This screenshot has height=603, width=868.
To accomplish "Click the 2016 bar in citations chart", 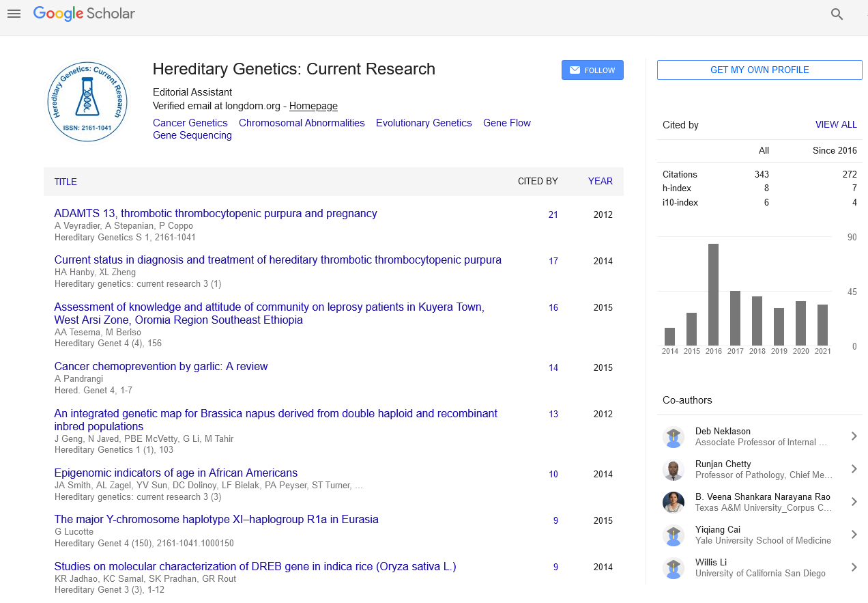I will pos(713,294).
